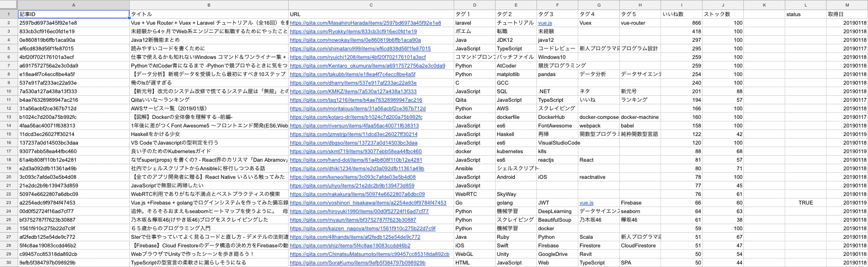
Task: Open nowokay Qiita article link
Action: 355,40
